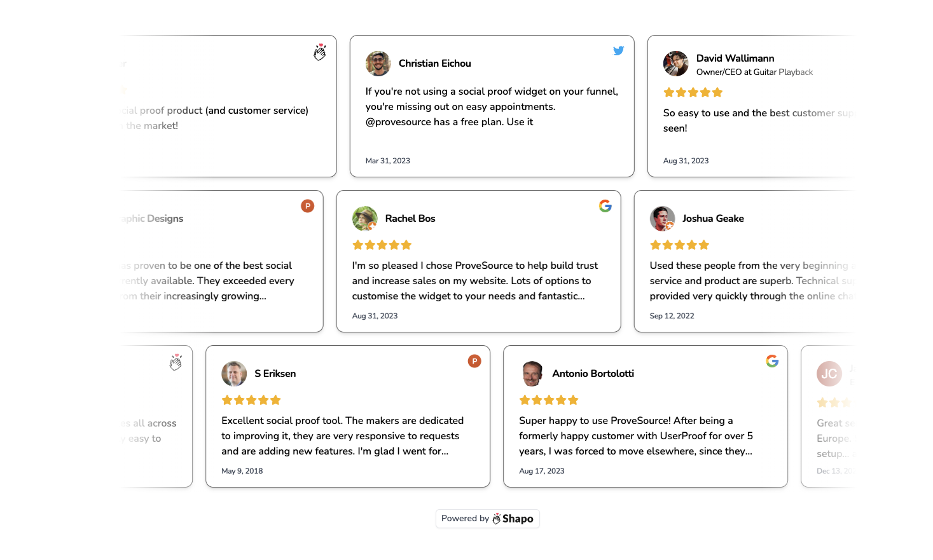The width and height of the screenshot is (933, 560).
Task: Click the Twitter icon on Christian Eichou's review
Action: tap(618, 50)
